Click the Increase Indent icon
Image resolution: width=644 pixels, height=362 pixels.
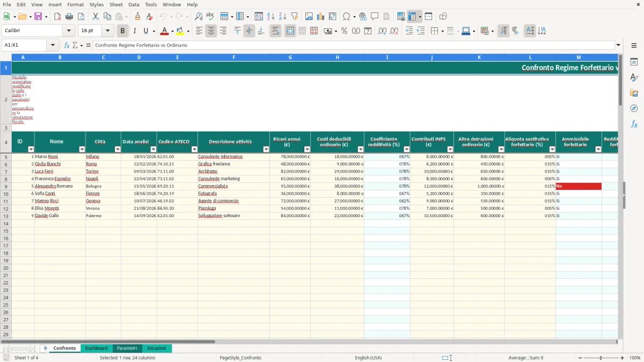[x=409, y=31]
